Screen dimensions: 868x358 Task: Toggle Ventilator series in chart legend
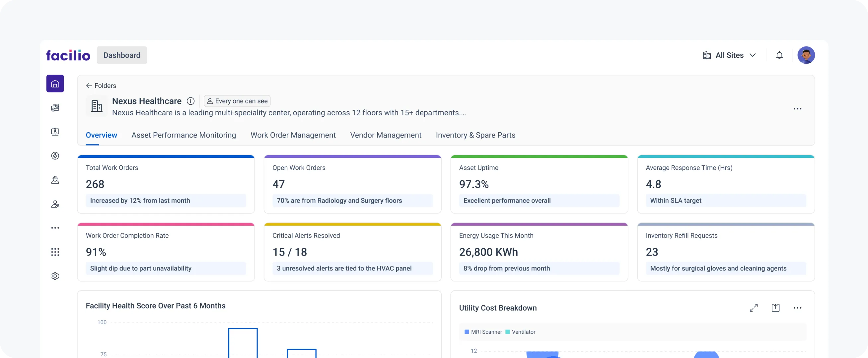click(521, 332)
